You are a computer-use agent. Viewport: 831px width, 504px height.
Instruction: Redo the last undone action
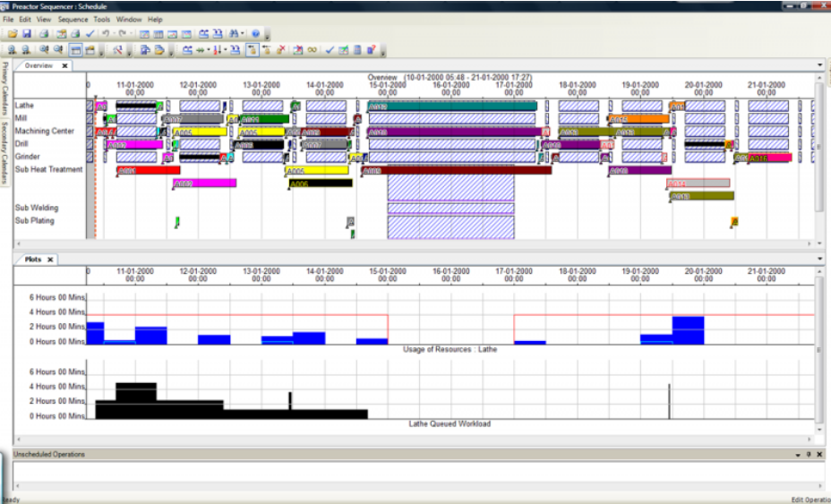tap(123, 33)
